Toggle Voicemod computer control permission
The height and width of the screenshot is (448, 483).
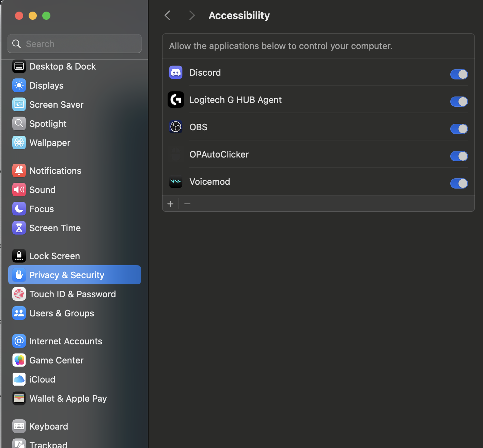459,183
